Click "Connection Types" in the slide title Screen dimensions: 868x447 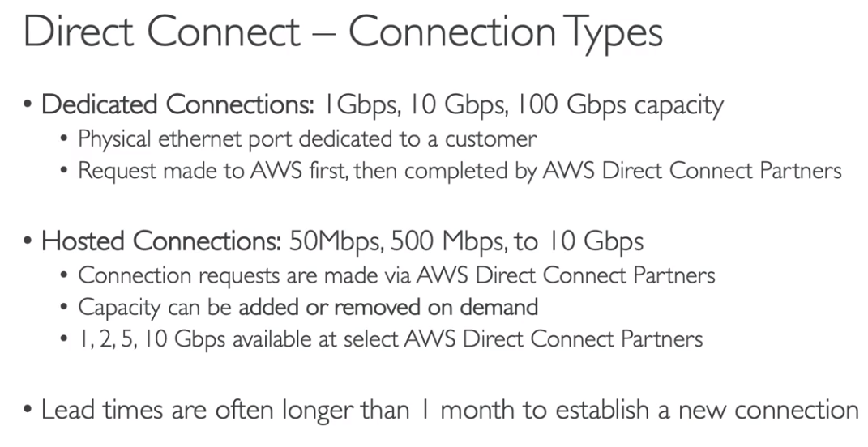point(506,32)
